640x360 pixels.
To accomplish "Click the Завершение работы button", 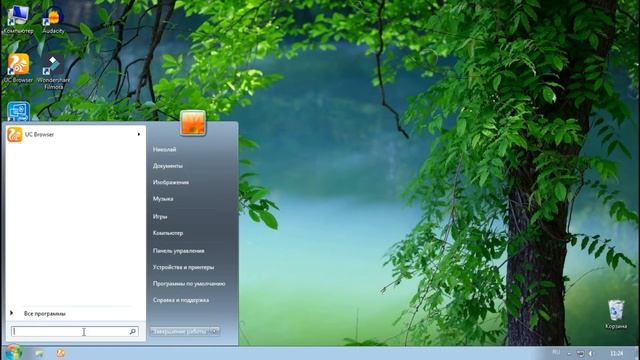I will [x=180, y=331].
